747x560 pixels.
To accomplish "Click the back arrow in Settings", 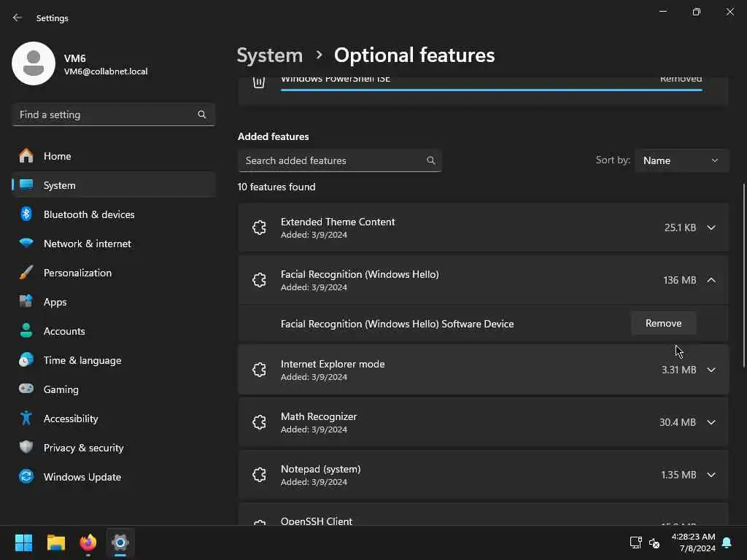I will pyautogui.click(x=18, y=17).
